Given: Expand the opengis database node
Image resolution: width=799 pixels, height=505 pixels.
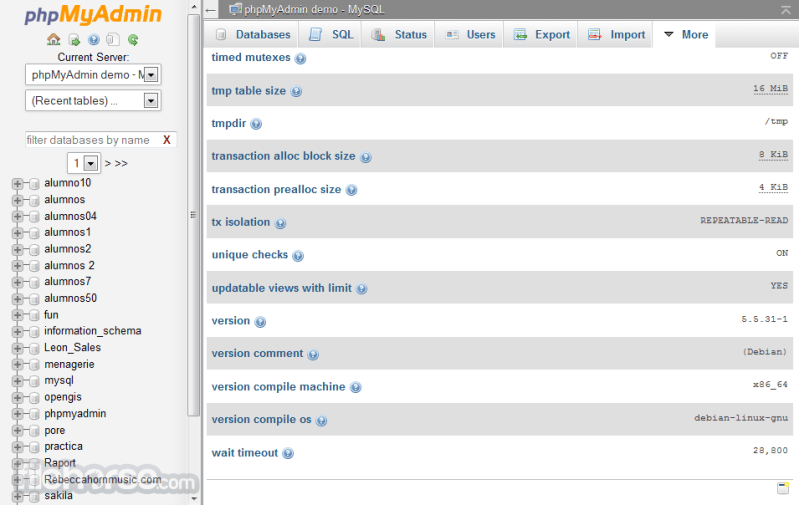Looking at the screenshot, I should (x=17, y=397).
